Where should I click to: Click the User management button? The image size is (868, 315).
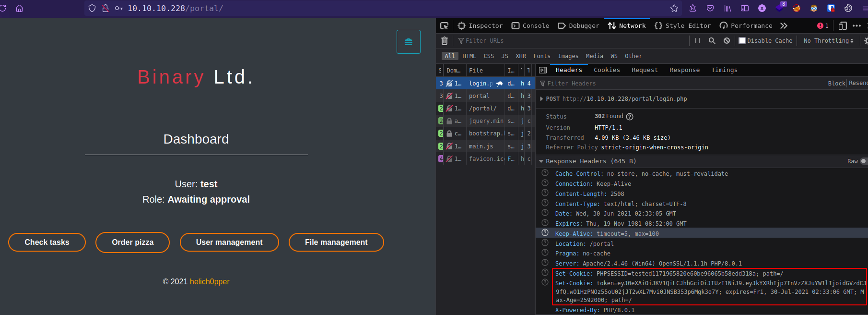(229, 242)
